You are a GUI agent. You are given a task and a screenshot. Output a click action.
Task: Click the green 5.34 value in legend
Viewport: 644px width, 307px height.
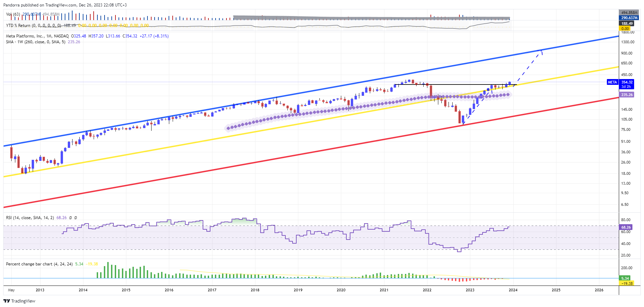point(79,264)
